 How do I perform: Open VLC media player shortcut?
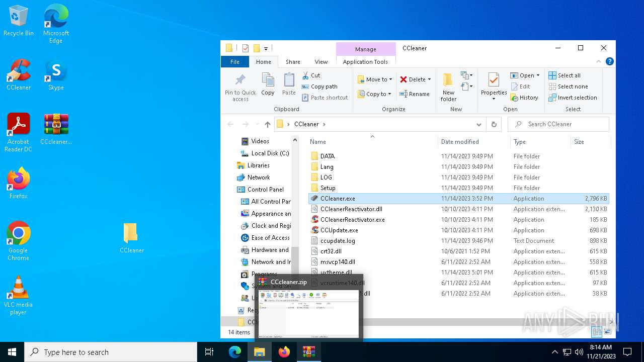pos(19,296)
